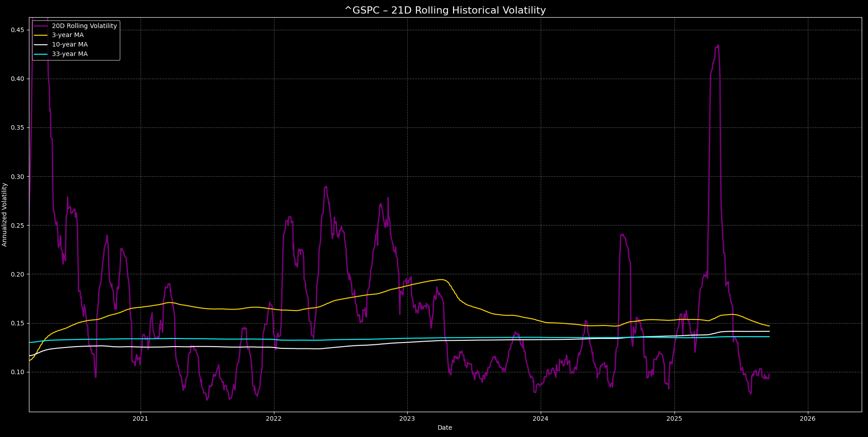Click the 2023 x-axis tick label

tap(407, 419)
